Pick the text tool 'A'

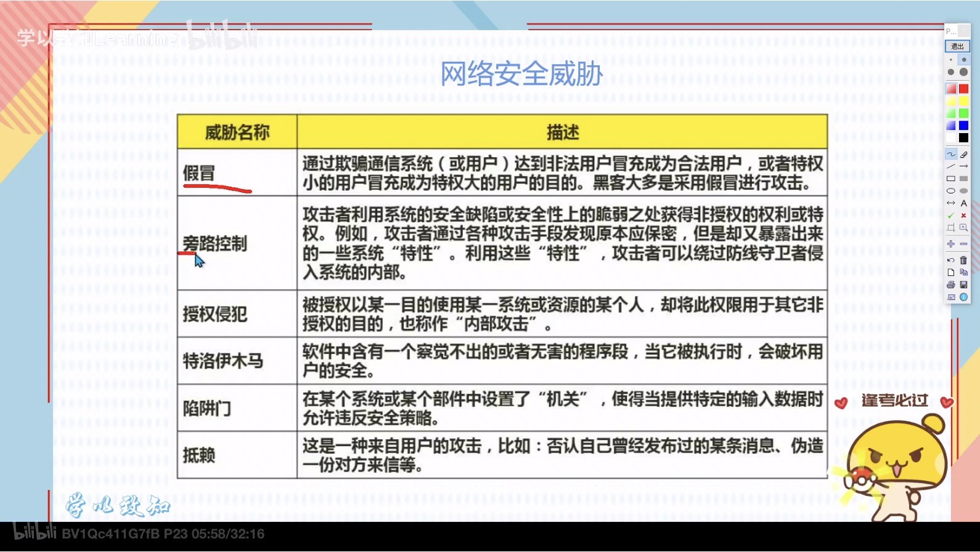963,203
